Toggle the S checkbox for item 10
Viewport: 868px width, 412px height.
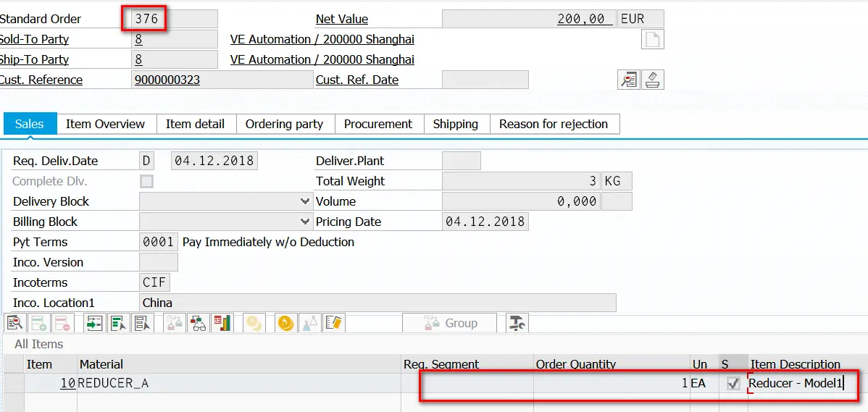click(x=733, y=383)
